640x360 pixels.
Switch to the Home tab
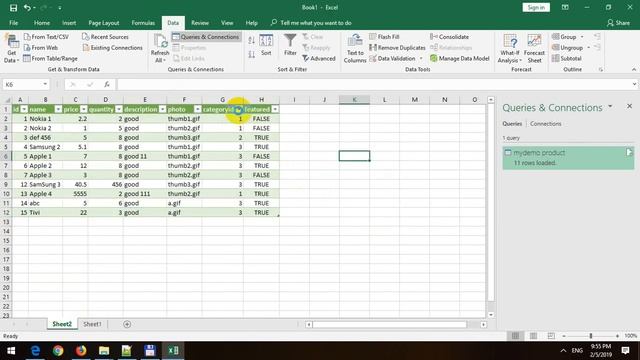coord(42,23)
